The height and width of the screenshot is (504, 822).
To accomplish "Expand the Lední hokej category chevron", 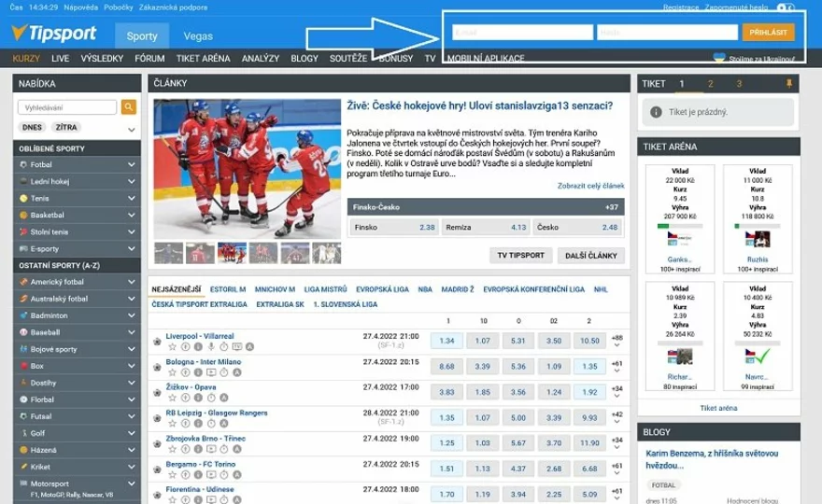I will pyautogui.click(x=131, y=181).
